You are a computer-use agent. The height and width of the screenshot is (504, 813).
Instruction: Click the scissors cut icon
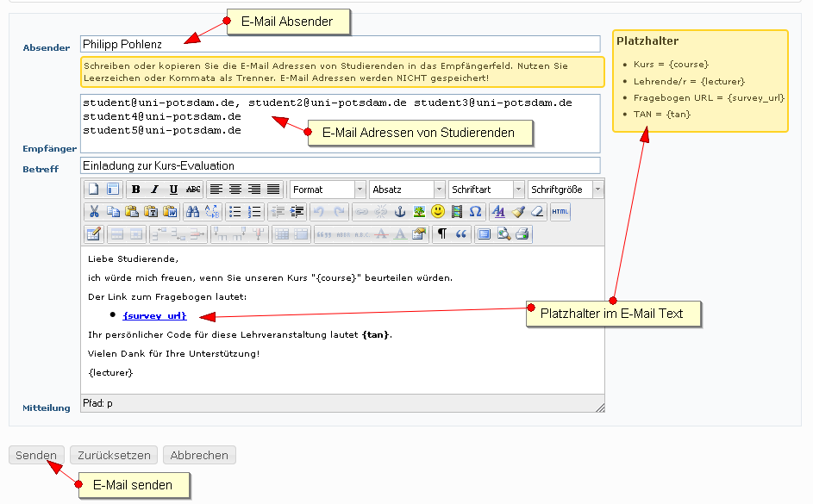(93, 211)
